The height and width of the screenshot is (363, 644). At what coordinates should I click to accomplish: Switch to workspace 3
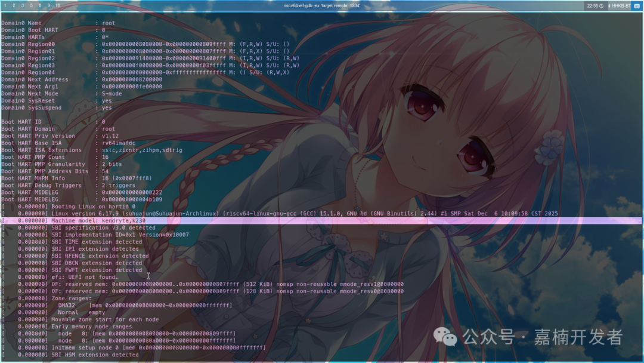point(22,5)
